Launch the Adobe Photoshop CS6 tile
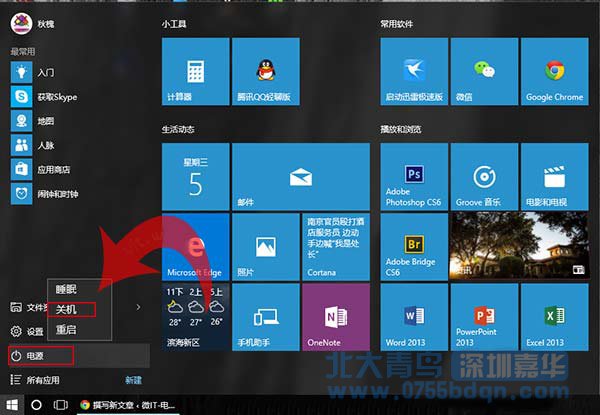Viewport: 600px width, 415px height. 414,177
